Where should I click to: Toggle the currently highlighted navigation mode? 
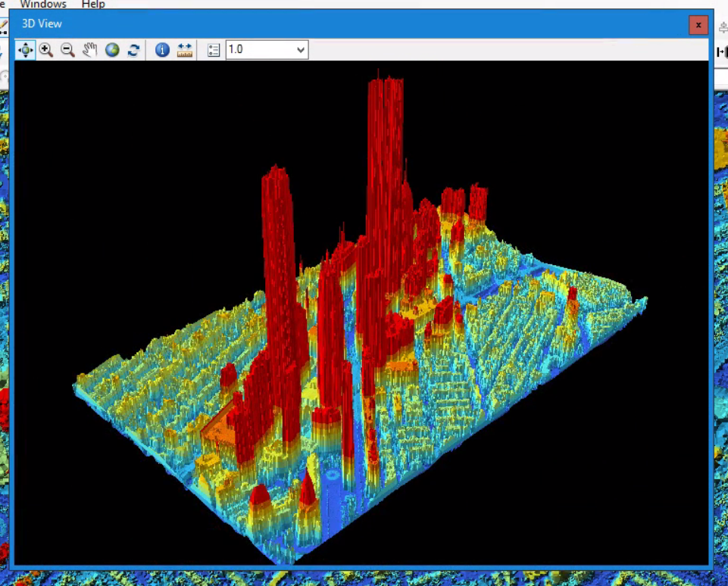(x=25, y=49)
